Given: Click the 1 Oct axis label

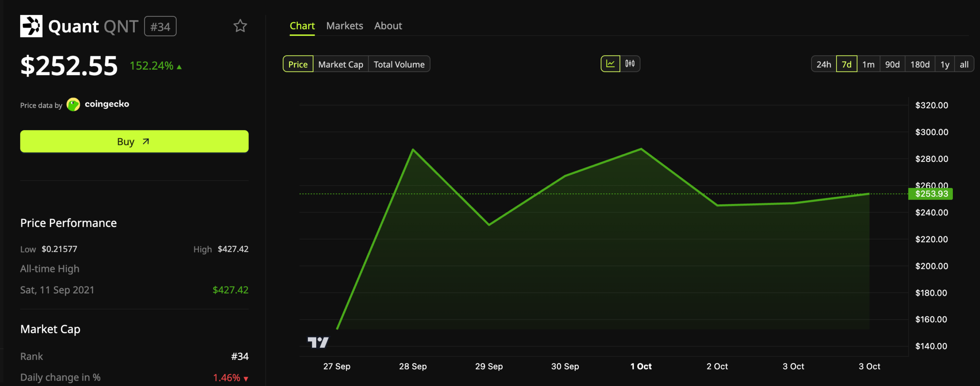Looking at the screenshot, I should (641, 366).
